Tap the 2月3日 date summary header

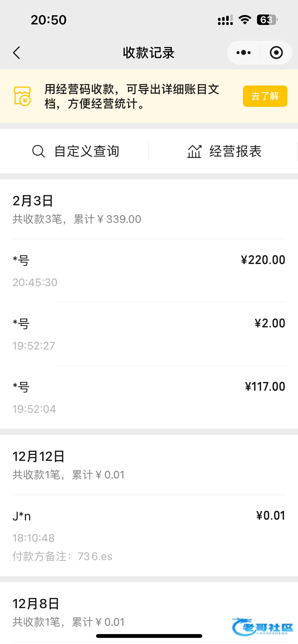[x=76, y=209]
